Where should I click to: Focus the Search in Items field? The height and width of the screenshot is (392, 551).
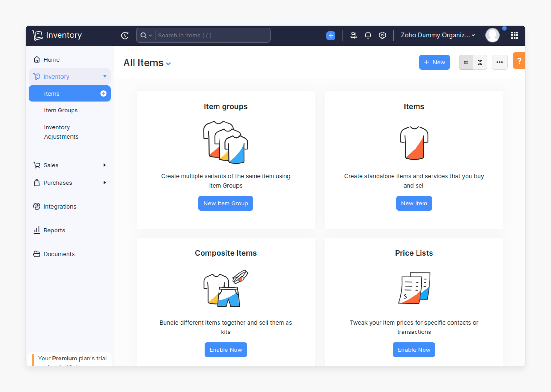pos(212,36)
